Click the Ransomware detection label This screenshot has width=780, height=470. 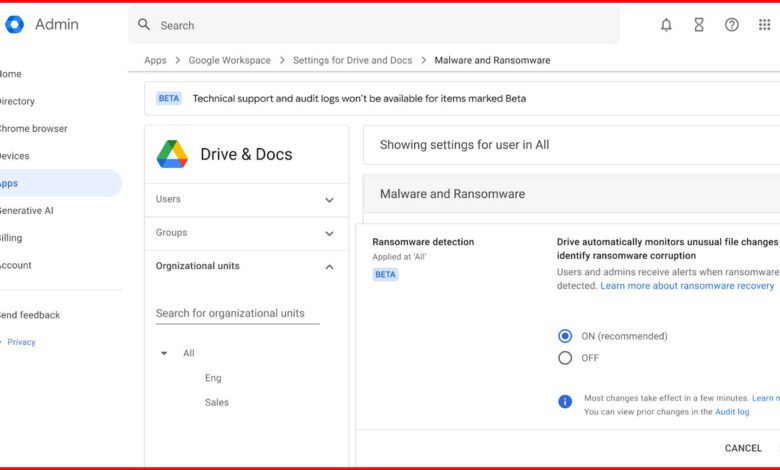[423, 242]
